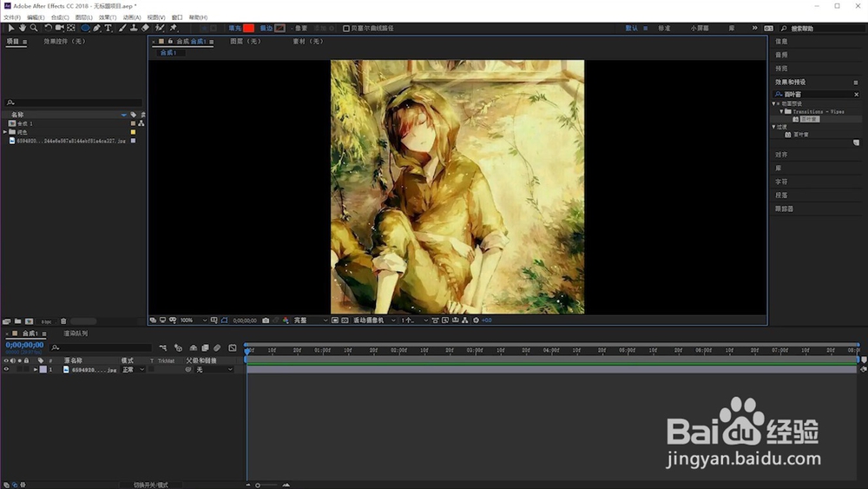Toggle the 3D view mode goggles button
The width and height of the screenshot is (868, 489).
[173, 320]
